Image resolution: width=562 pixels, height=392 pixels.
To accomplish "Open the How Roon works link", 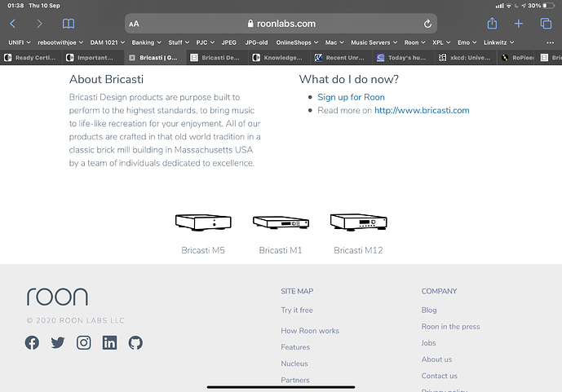I will (310, 330).
